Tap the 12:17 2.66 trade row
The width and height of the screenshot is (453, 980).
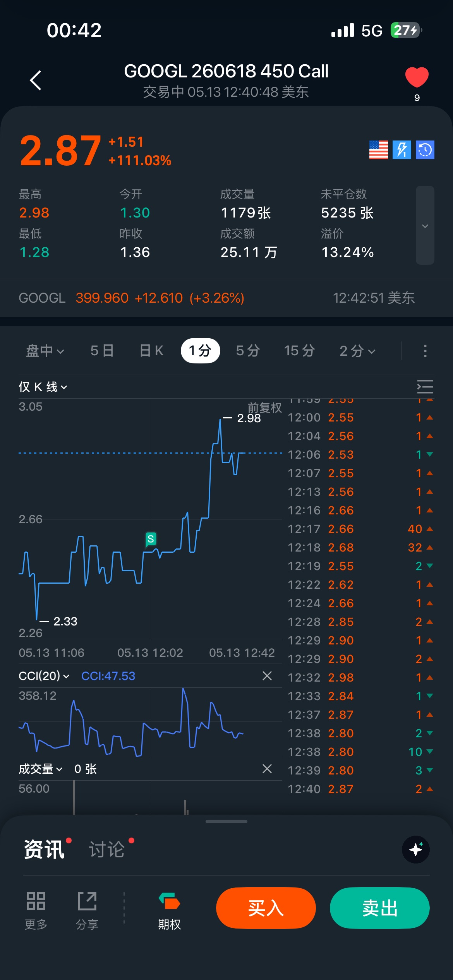coord(360,529)
